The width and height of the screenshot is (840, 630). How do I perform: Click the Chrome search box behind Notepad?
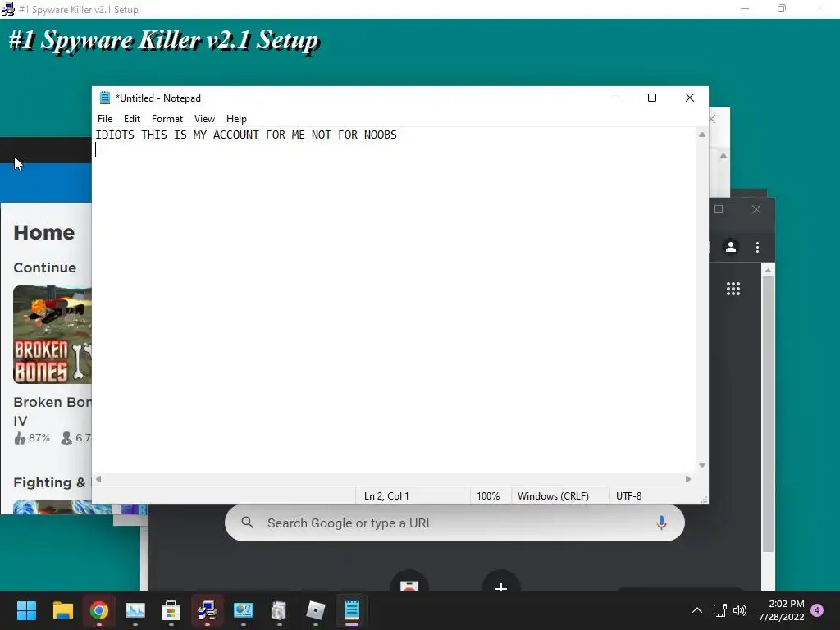pos(454,523)
